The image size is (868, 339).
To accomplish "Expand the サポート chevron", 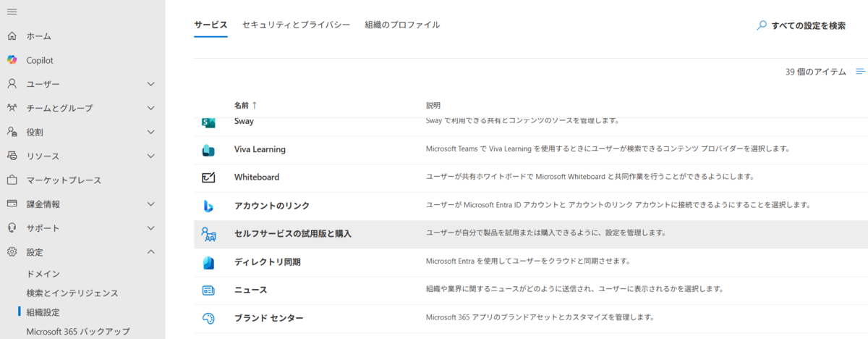I will coord(150,228).
